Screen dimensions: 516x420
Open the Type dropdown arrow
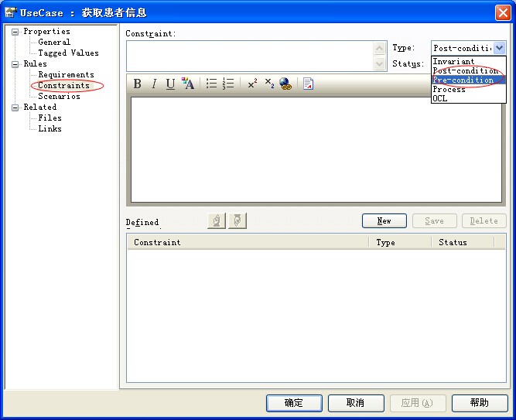(500, 48)
